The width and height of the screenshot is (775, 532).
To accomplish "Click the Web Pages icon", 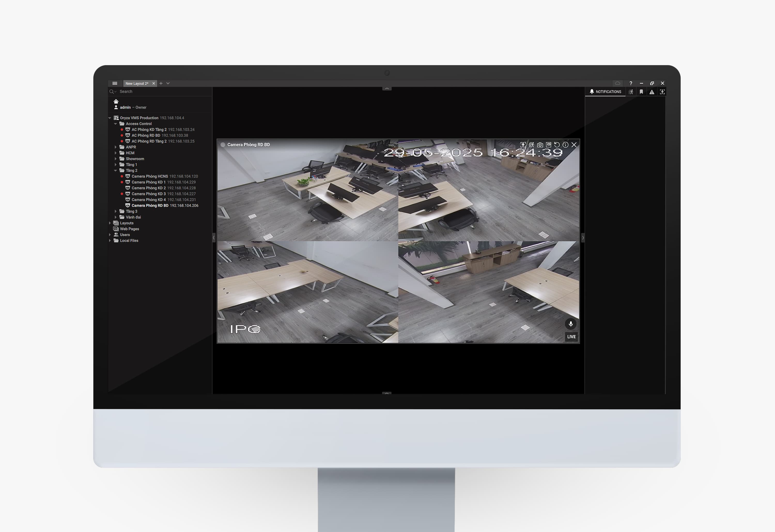I will click(116, 229).
